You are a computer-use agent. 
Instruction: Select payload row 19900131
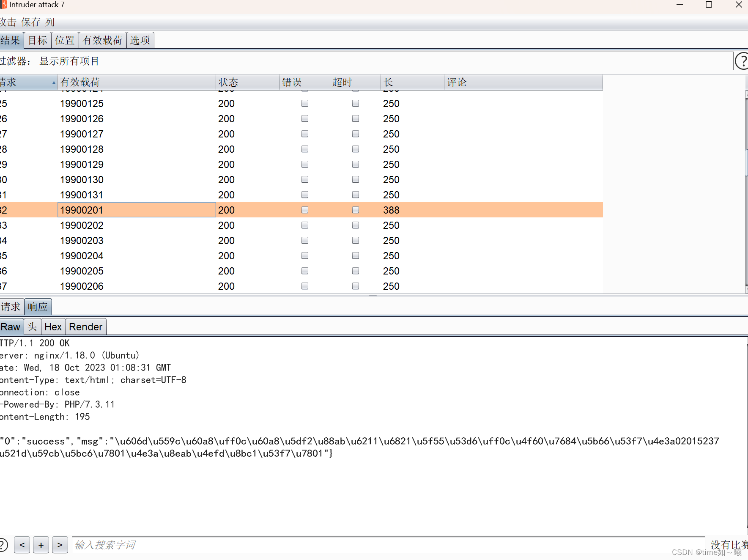coord(301,195)
